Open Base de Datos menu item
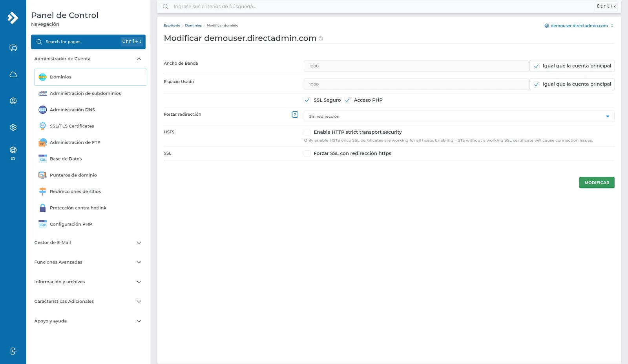 point(91,159)
